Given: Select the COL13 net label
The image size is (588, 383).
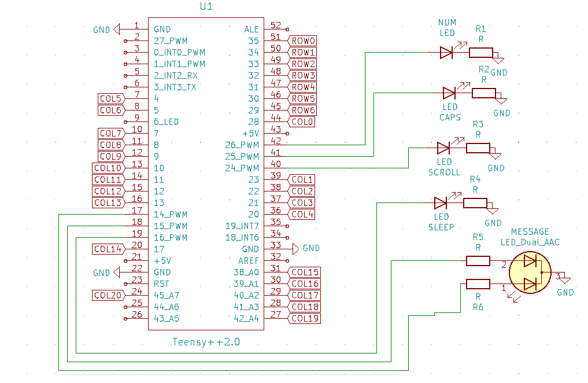Looking at the screenshot, I should (x=108, y=202).
